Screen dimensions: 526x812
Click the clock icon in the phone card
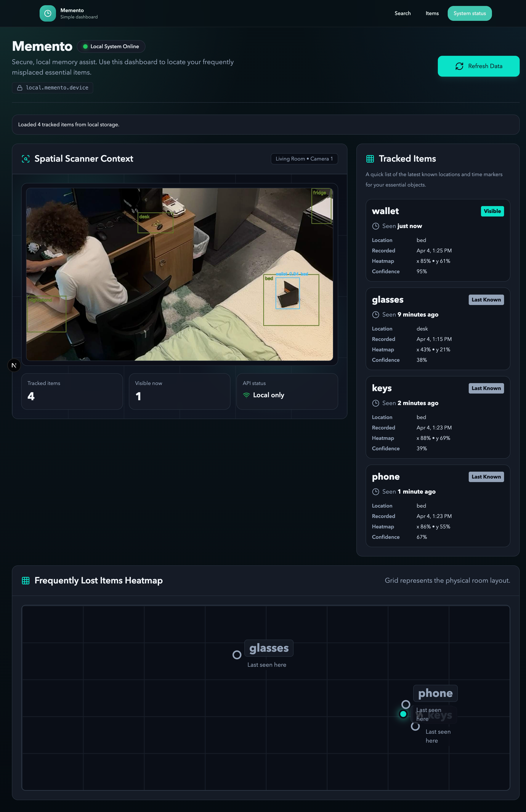click(376, 492)
